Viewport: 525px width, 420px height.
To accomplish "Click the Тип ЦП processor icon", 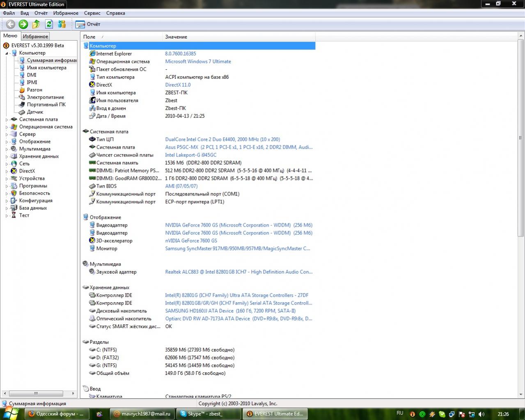I will [92, 140].
